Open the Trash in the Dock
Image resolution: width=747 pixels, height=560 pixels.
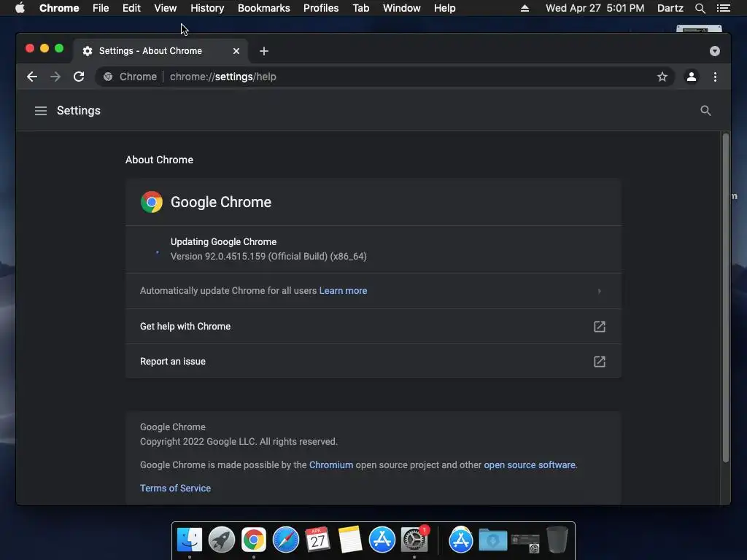557,540
